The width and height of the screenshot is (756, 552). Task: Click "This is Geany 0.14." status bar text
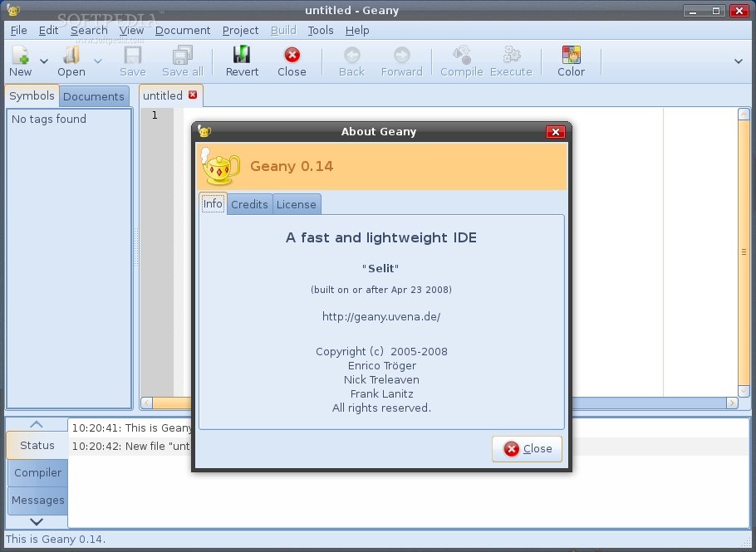(x=55, y=539)
